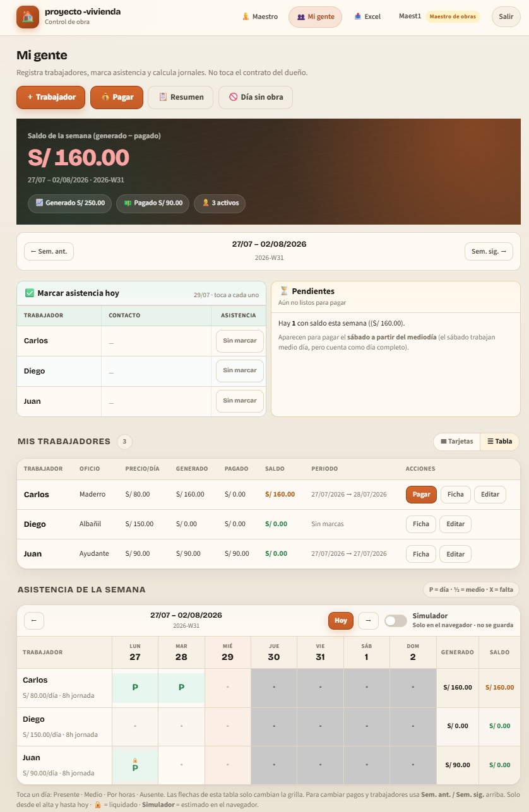Click the workers count badge 3

[124, 442]
